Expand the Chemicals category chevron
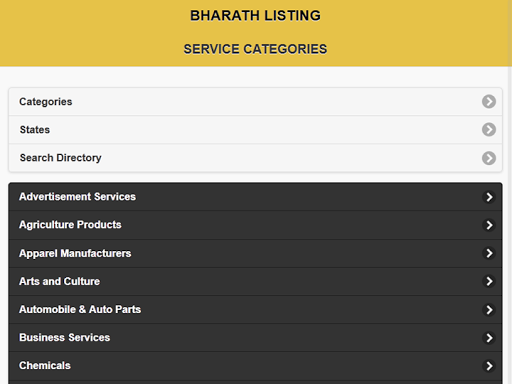Viewport: 512px width, 384px height. click(489, 366)
